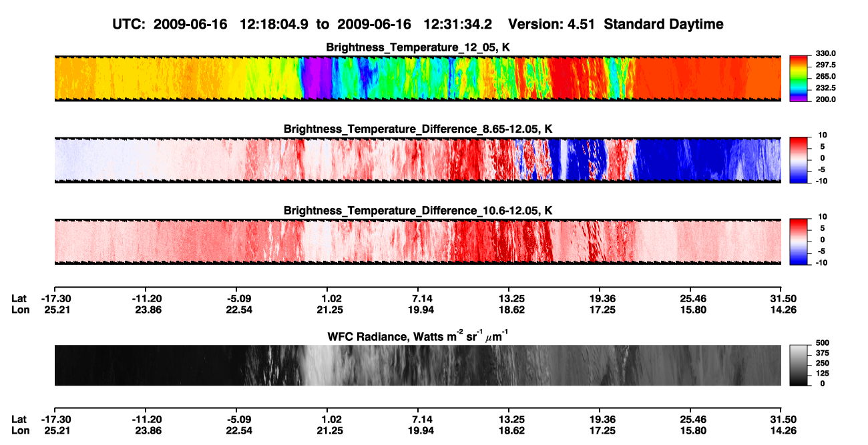Click the red-blue colorbar beside the 8.65-12.05 panel
Image resolution: width=868 pixels, height=445 pixels.
799,160
